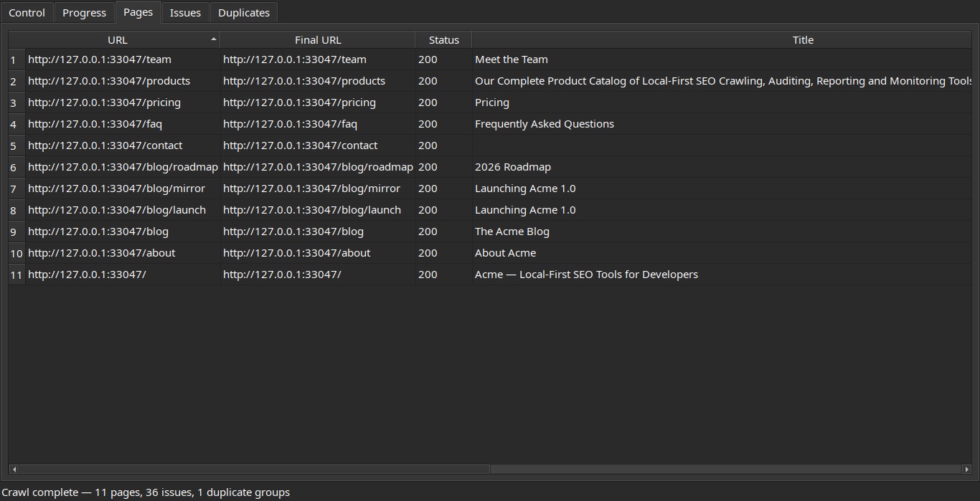Click Final URL cell ending in /team

(318, 59)
